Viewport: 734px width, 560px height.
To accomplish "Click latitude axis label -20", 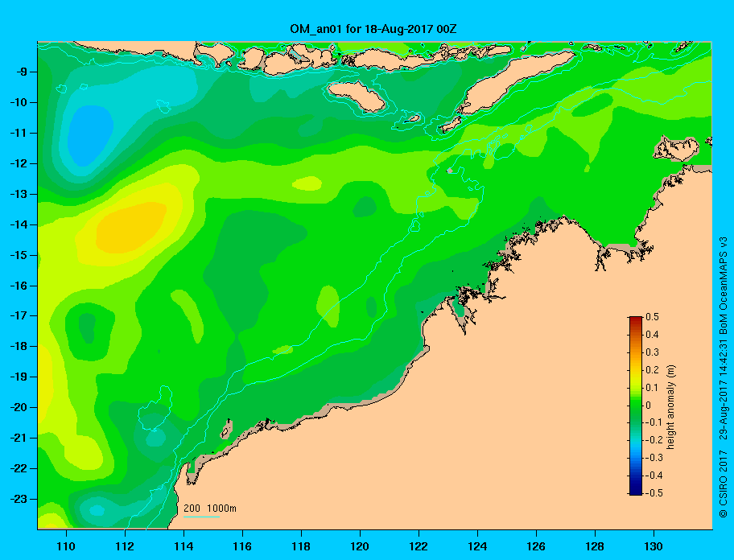I will [x=18, y=407].
